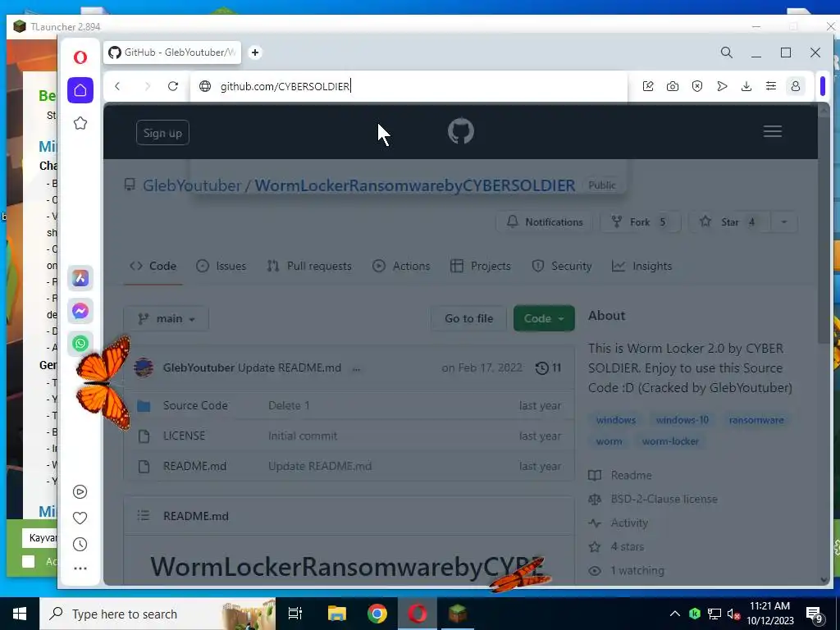Open the commit history clock icon
The image size is (840, 630).
pyautogui.click(x=542, y=368)
